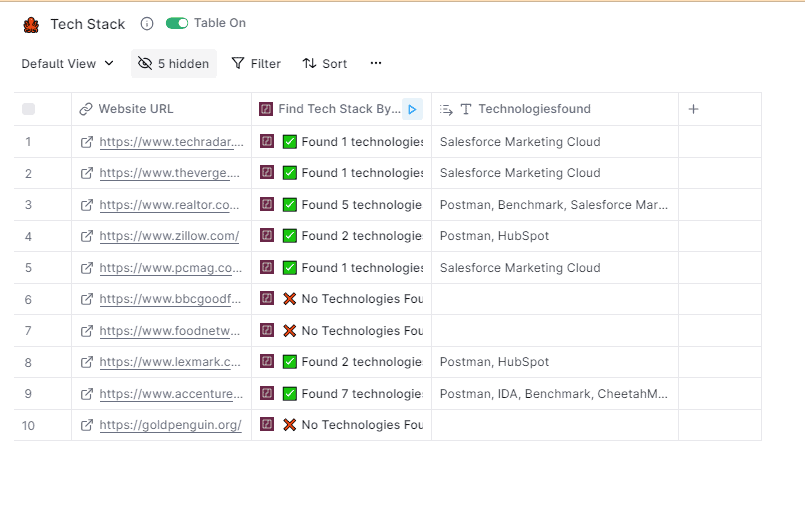Select No Technologies Found in foodnetwork row

(x=341, y=331)
